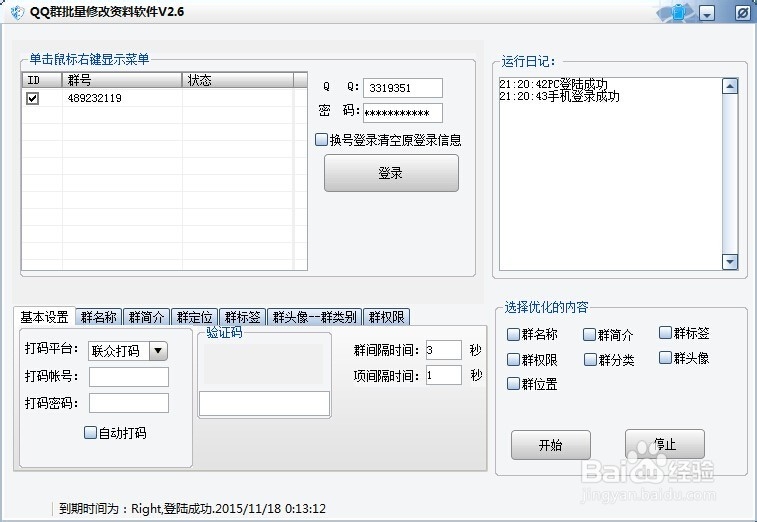The image size is (757, 522).
Task: Click the 状态 column header
Action: pyautogui.click(x=238, y=80)
